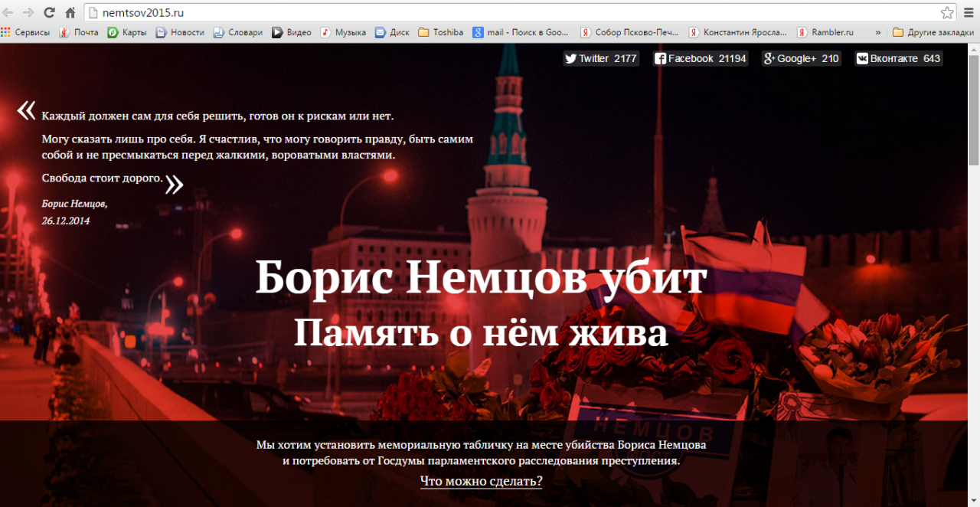Click the quote line Свобода стоит дорого.

click(102, 178)
